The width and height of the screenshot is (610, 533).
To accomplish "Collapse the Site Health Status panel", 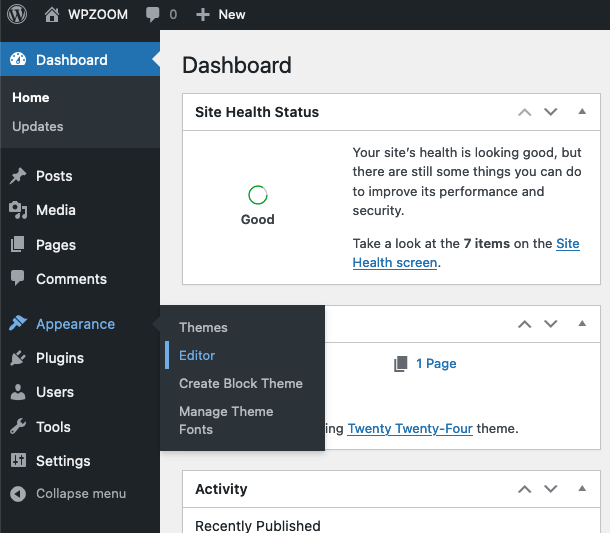I will (x=582, y=112).
